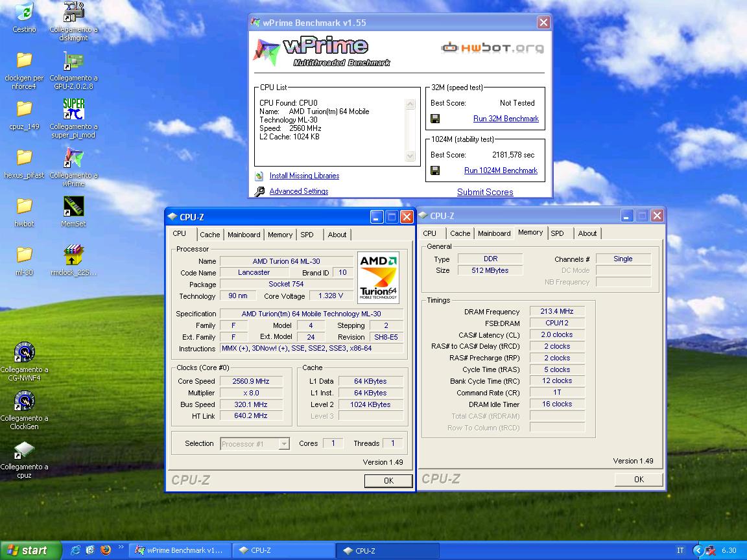The image size is (747, 560).
Task: Select the MemSet desktop icon
Action: 73,207
